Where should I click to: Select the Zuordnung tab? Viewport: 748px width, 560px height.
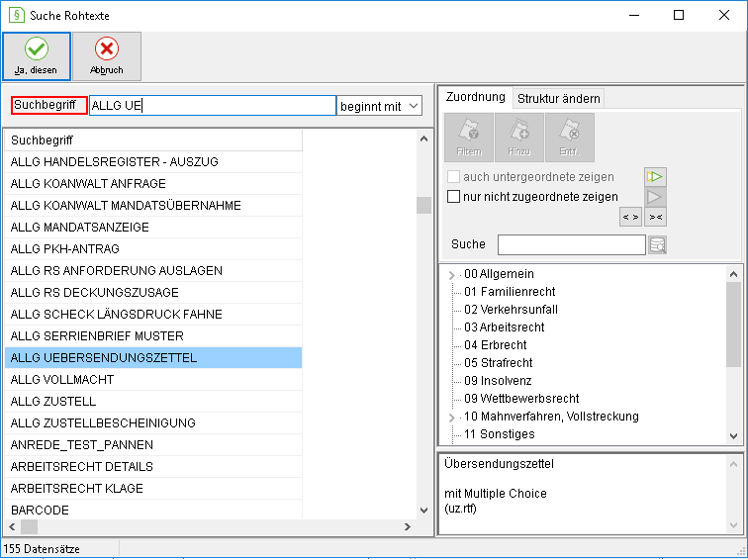click(x=475, y=97)
